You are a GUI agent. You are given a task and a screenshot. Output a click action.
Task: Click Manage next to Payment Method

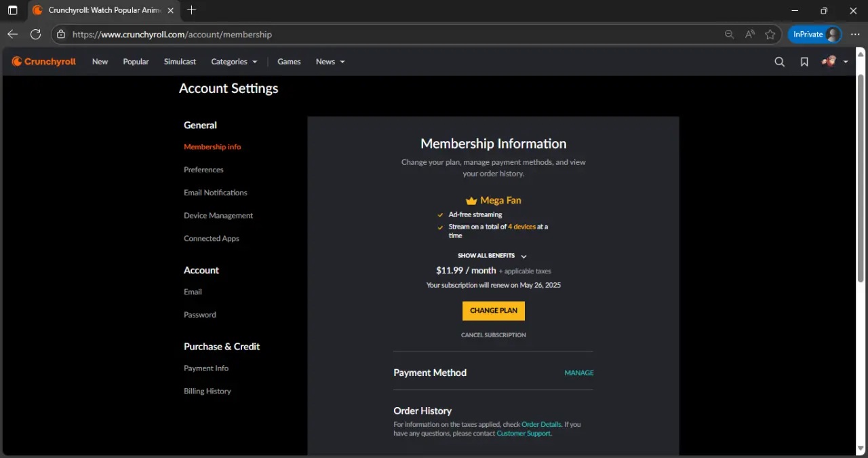[x=579, y=373]
